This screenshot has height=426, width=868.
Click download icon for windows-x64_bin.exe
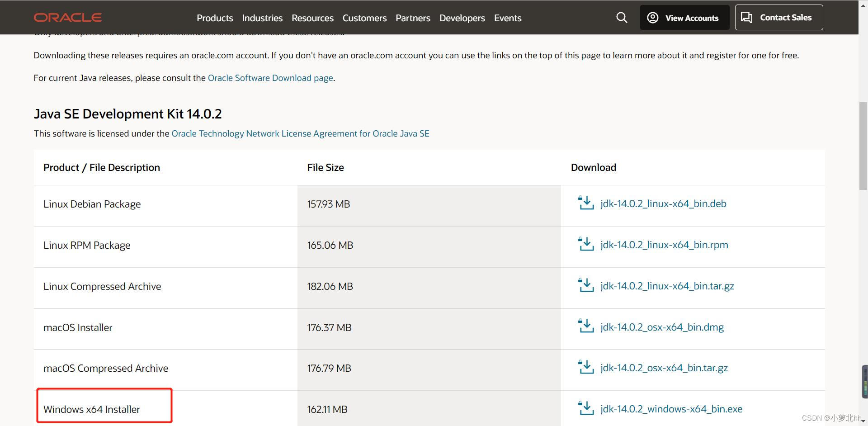coord(586,408)
